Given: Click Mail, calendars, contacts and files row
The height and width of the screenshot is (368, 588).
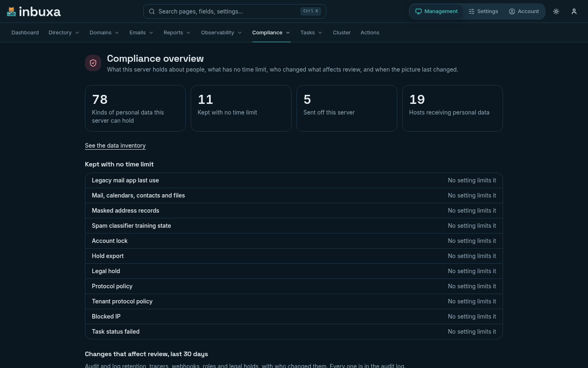Looking at the screenshot, I should coord(294,195).
